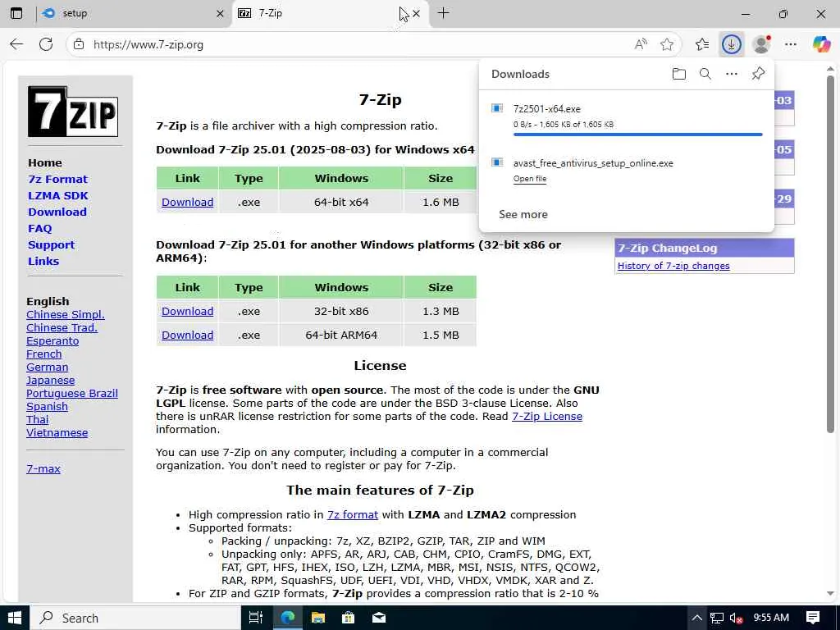The image size is (840, 630).
Task: Switch language to Vietnamese
Action: point(57,433)
